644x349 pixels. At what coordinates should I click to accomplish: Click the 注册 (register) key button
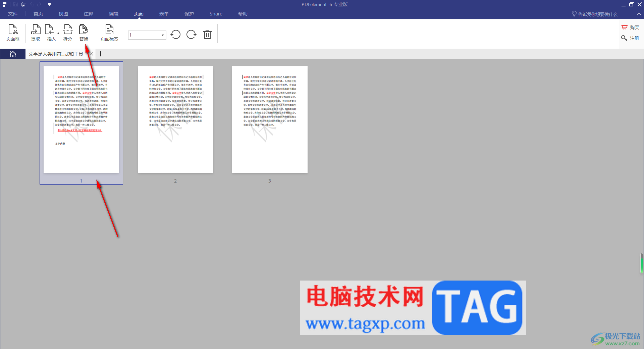pyautogui.click(x=630, y=38)
